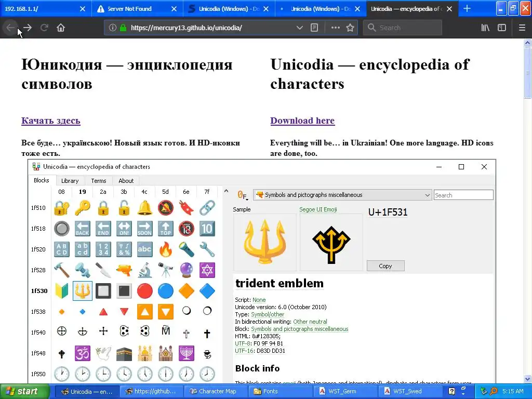Click the Other neutral bidi link
532x399 pixels.
pos(310,322)
